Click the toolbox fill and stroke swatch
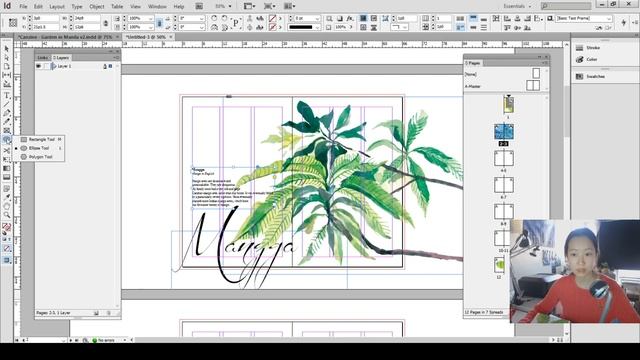 (x=7, y=227)
